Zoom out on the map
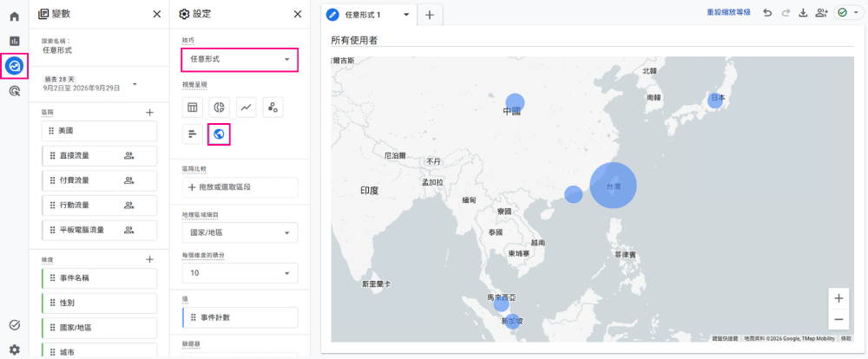This screenshot has height=359, width=868. click(x=838, y=320)
